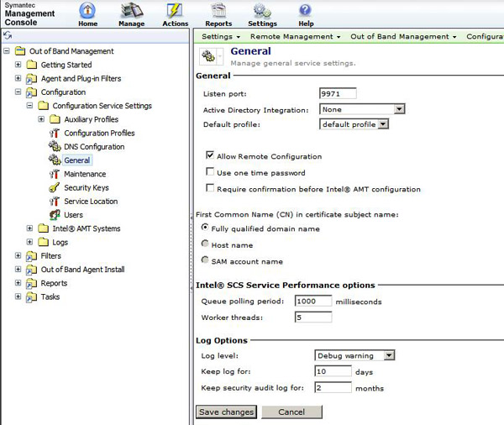Screen dimensions: 504x425
Task: Uncheck Allow Remote Configuration checkbox
Action: 210,155
